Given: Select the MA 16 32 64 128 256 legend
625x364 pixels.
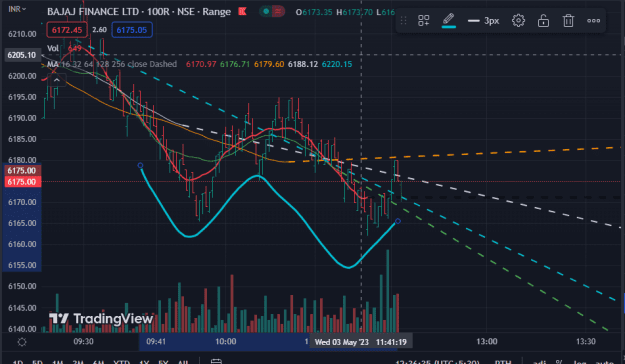Looking at the screenshot, I should [112, 64].
